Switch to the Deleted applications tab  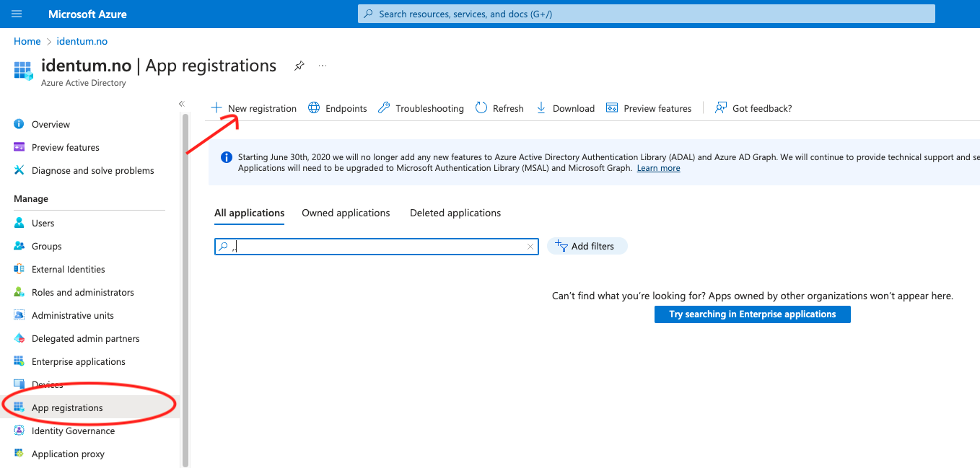(x=455, y=213)
